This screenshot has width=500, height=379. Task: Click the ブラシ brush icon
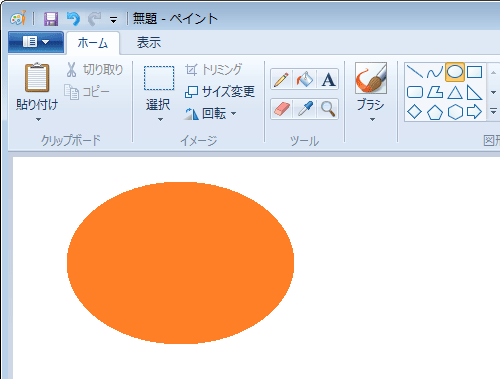coord(371,78)
